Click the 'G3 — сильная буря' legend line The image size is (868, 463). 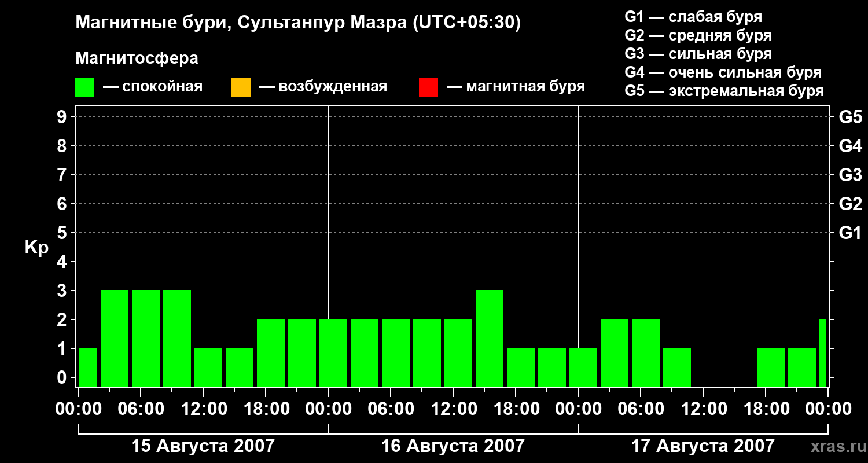click(698, 54)
